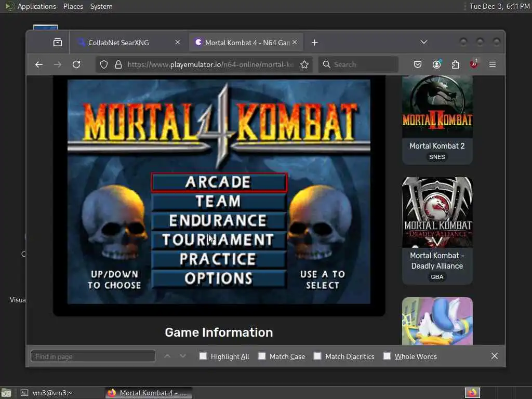Close the find bar with the X
Image resolution: width=532 pixels, height=399 pixels.
(495, 356)
